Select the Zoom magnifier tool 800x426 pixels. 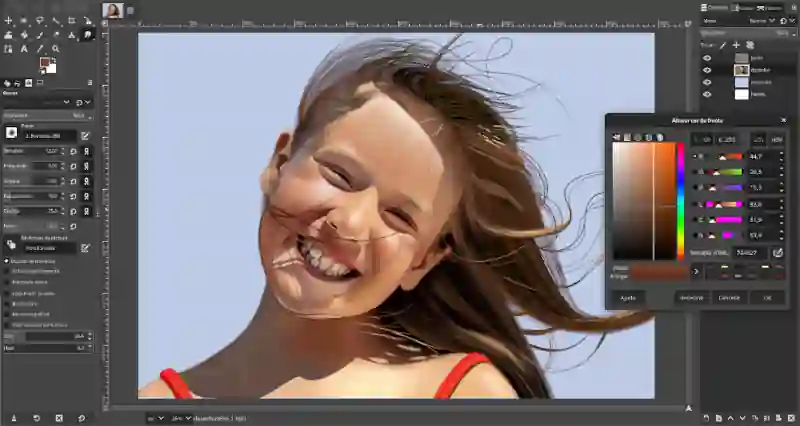(56, 48)
